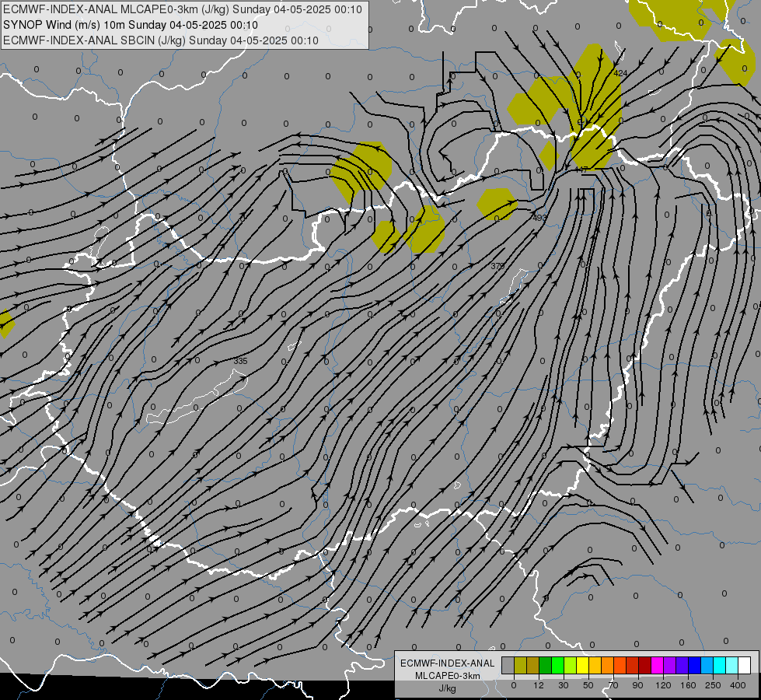761x700 pixels.
Task: Select the pure yellow legend swatch
Action: coord(582,665)
